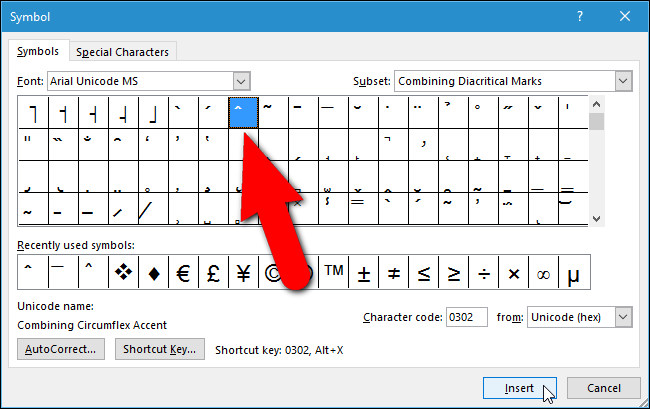
Task: Select the combining horn symbol
Action: coord(423,144)
